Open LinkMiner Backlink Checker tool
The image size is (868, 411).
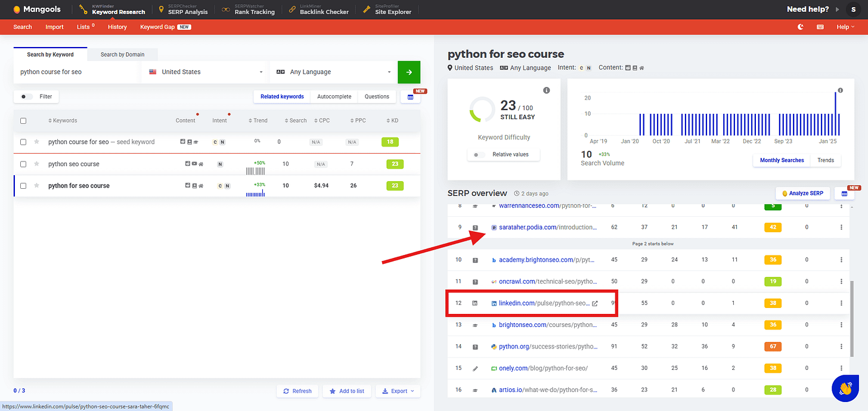[318, 10]
